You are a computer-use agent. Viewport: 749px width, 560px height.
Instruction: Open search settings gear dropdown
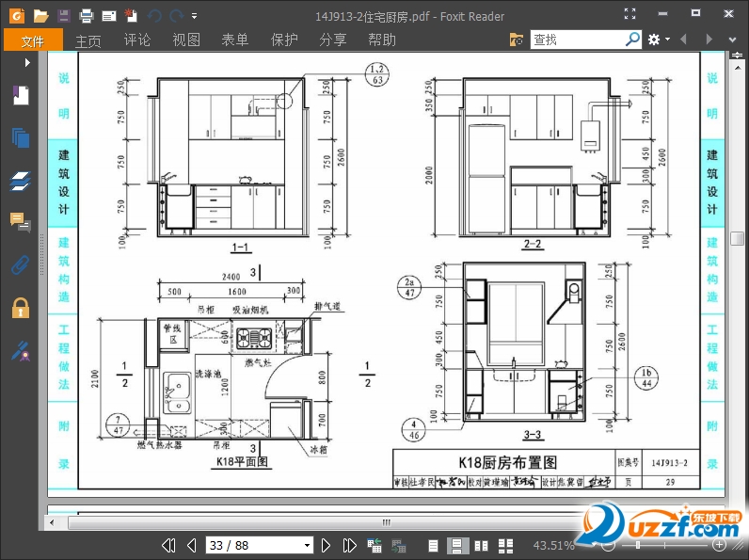click(x=659, y=40)
